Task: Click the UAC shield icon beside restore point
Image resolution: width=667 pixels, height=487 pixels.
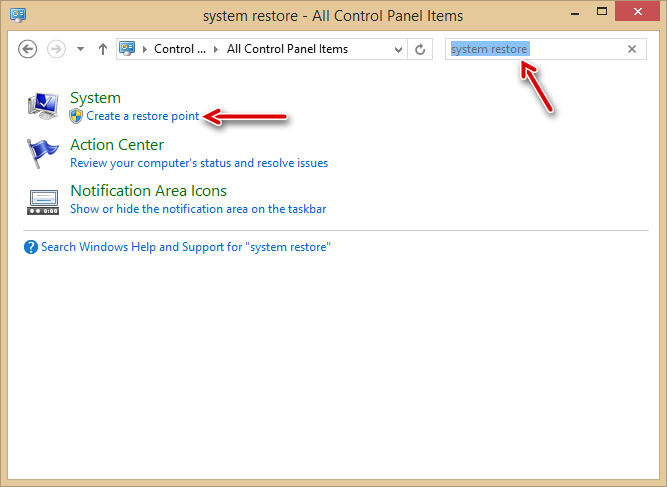Action: point(76,116)
